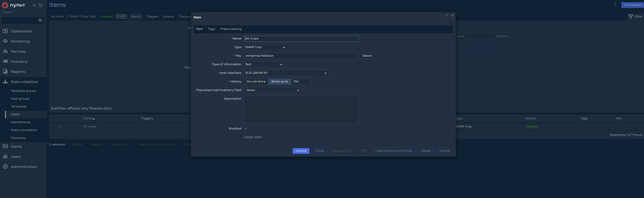The height and width of the screenshot is (198, 644).
Task: Tick the All traps row checkbox
Action: click(53, 126)
